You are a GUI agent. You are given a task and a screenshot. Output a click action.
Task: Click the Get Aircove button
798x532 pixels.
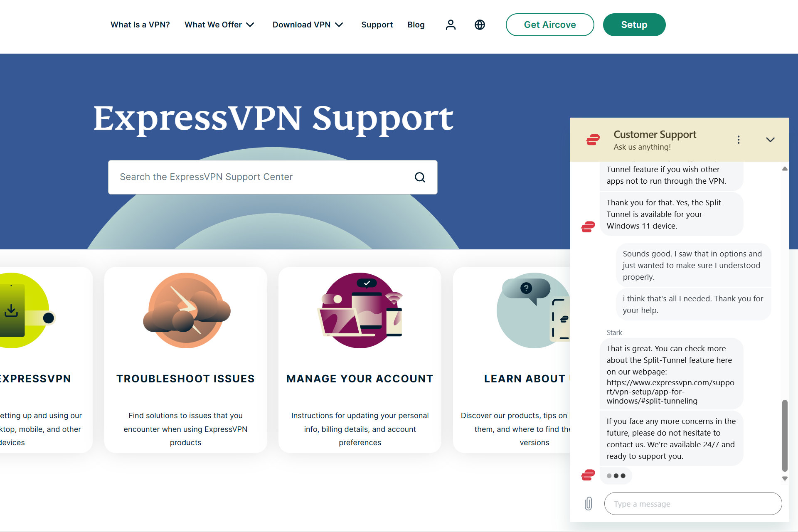click(x=549, y=25)
